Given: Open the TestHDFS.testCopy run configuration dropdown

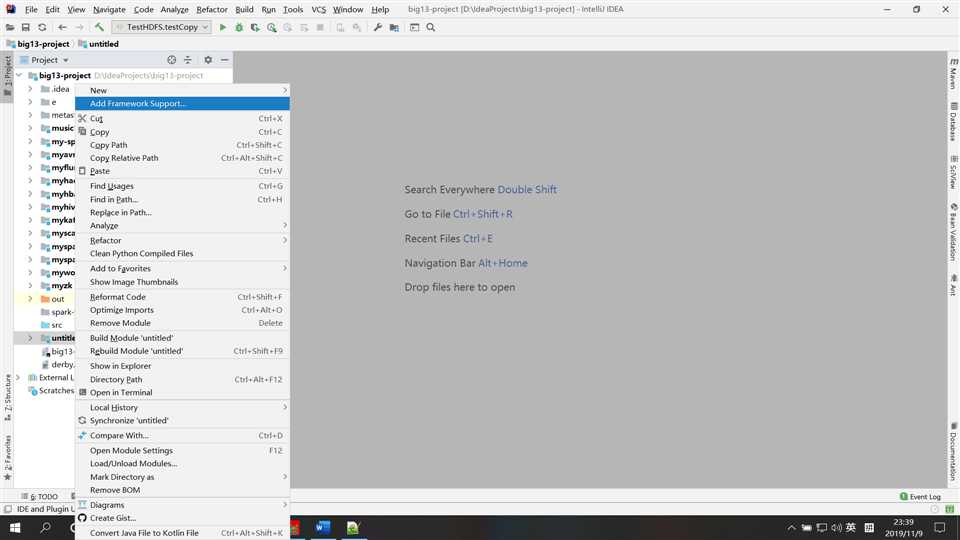Looking at the screenshot, I should 162,27.
